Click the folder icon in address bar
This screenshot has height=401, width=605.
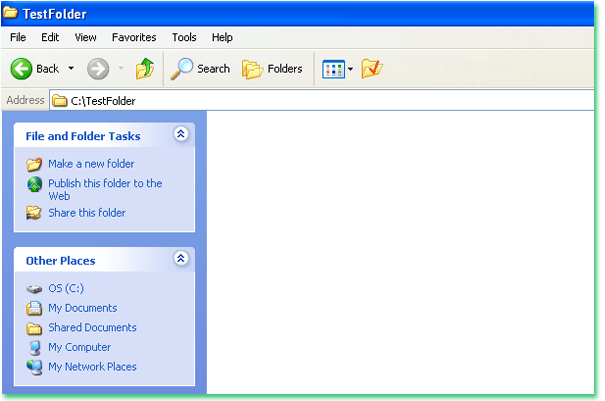60,101
